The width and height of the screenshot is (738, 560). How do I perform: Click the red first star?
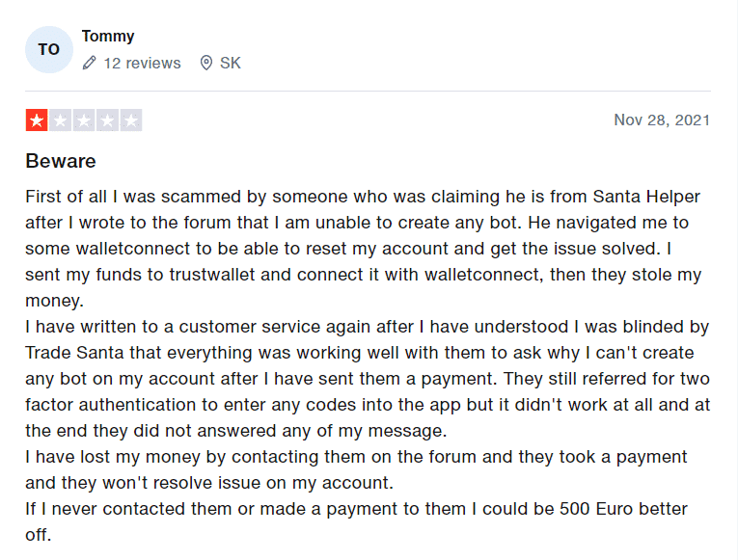[x=37, y=120]
